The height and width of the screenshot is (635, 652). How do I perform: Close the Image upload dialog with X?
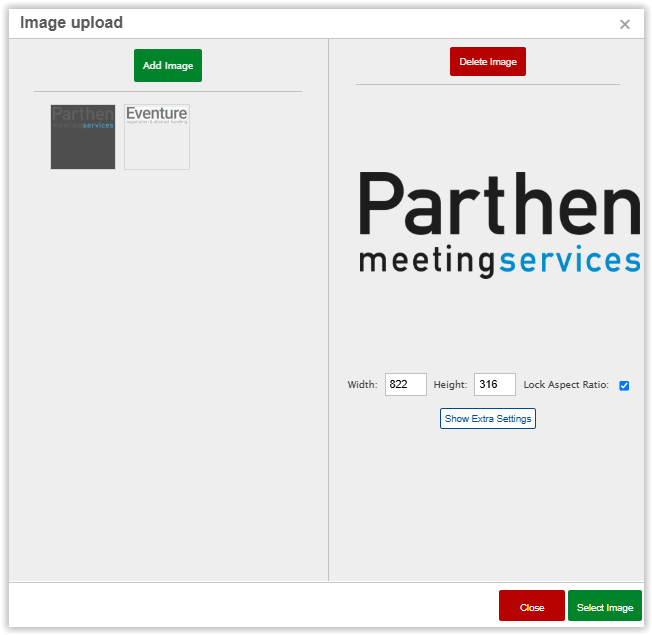[x=624, y=25]
